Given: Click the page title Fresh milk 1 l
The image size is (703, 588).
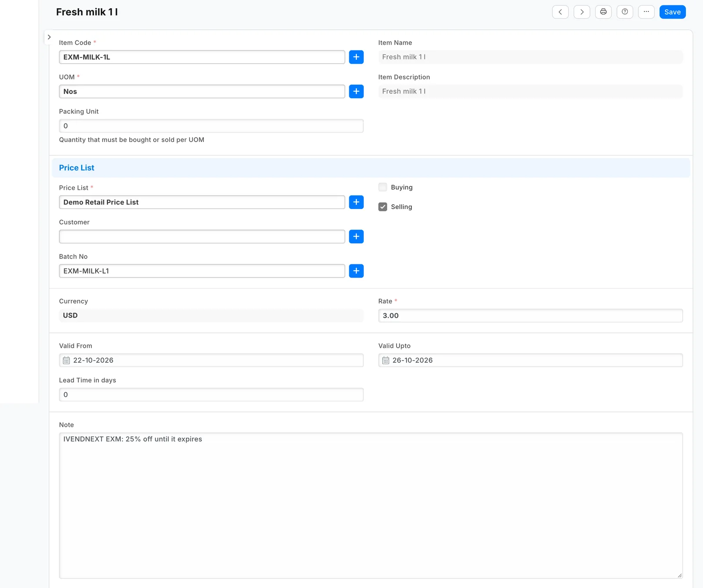Looking at the screenshot, I should point(87,12).
